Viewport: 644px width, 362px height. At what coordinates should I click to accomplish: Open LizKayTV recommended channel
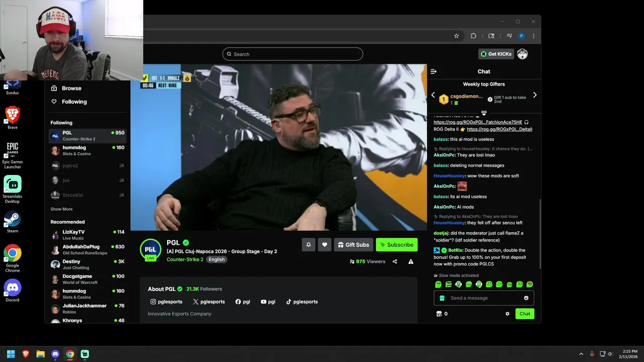(88, 235)
